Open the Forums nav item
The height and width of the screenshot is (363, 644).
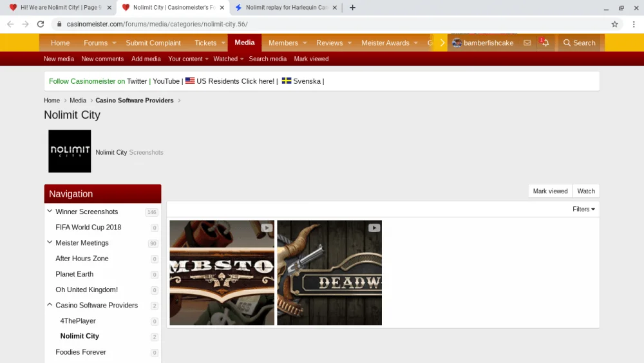point(95,43)
